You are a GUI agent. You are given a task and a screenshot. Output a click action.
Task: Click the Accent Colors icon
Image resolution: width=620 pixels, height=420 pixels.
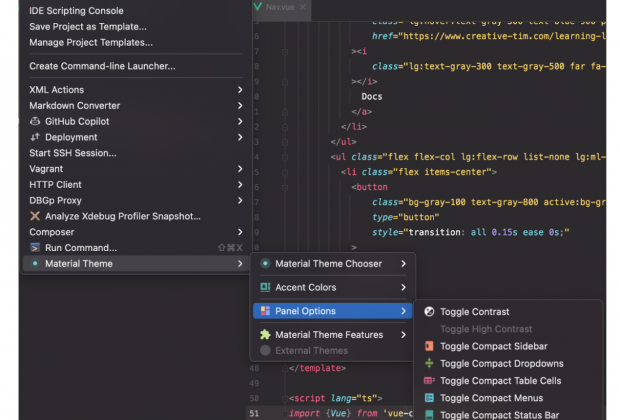point(265,287)
